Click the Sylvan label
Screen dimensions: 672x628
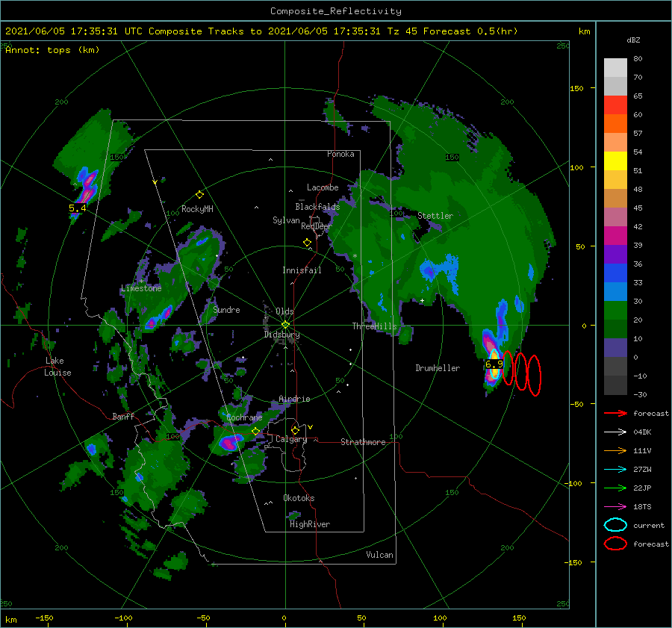click(x=286, y=220)
